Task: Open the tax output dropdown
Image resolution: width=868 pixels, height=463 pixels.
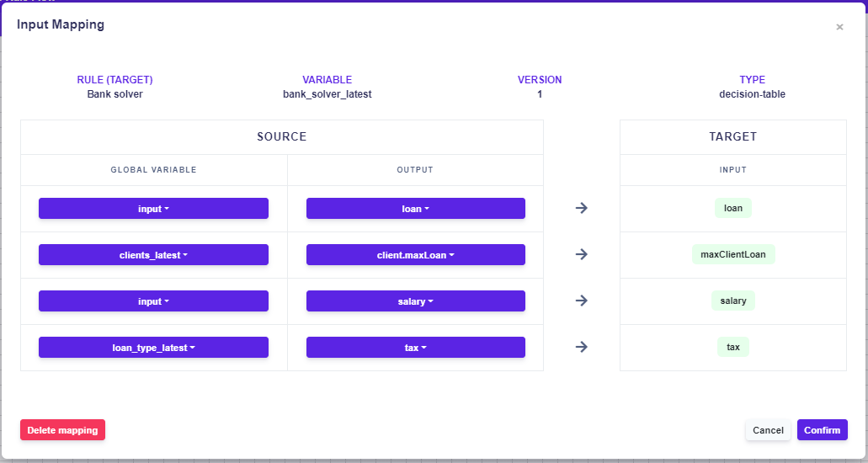Action: tap(415, 348)
